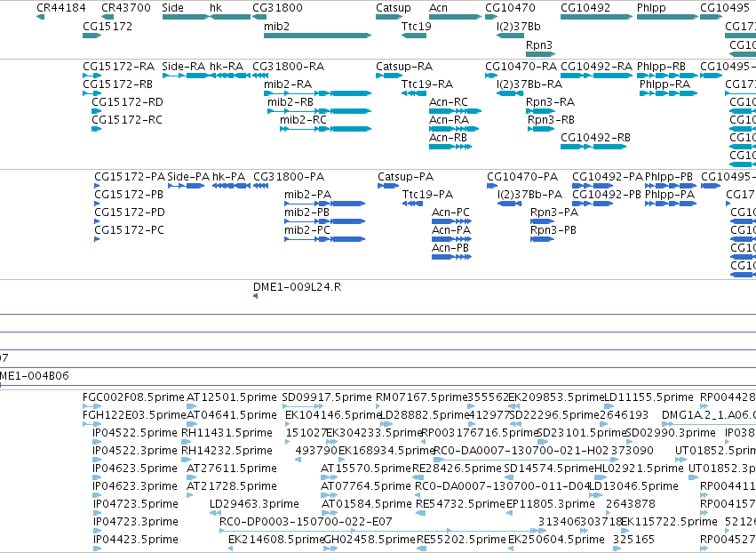
Task: Select the l(2)37Bb-RA transcript label
Action: point(529,84)
